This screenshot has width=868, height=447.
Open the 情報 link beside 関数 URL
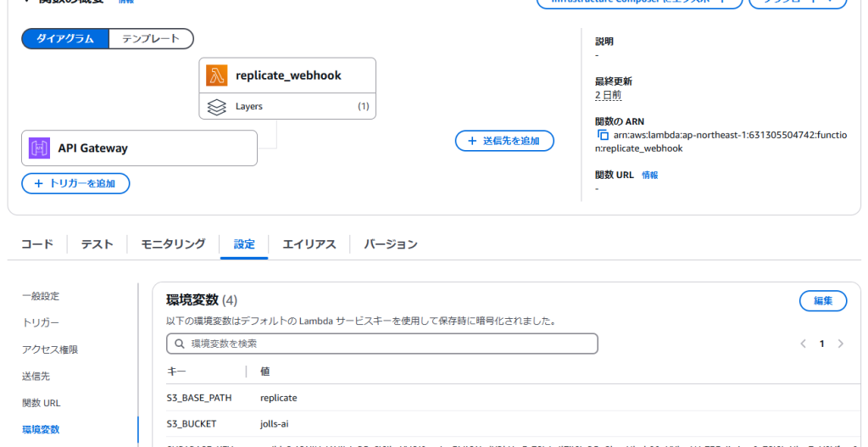pyautogui.click(x=649, y=176)
